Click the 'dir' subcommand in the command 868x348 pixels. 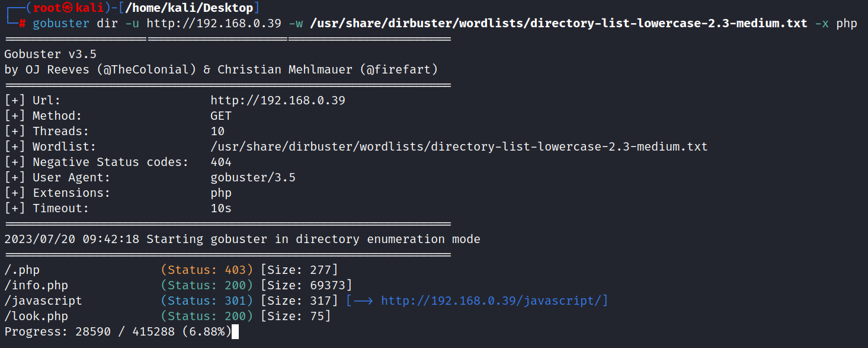107,24
